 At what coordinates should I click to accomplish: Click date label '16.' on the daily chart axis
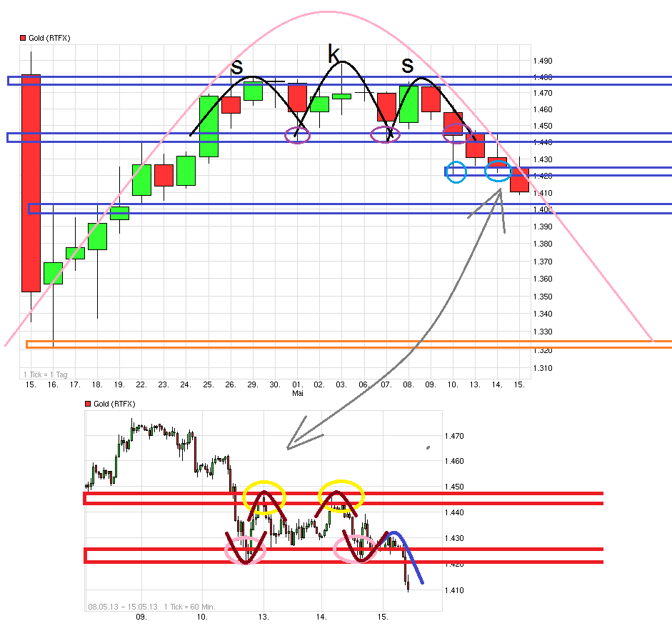(53, 384)
